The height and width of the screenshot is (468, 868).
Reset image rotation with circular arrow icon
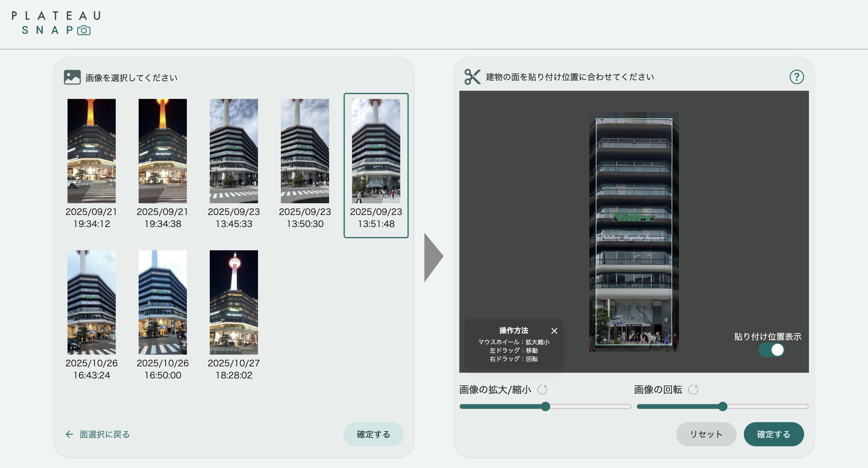pos(693,389)
